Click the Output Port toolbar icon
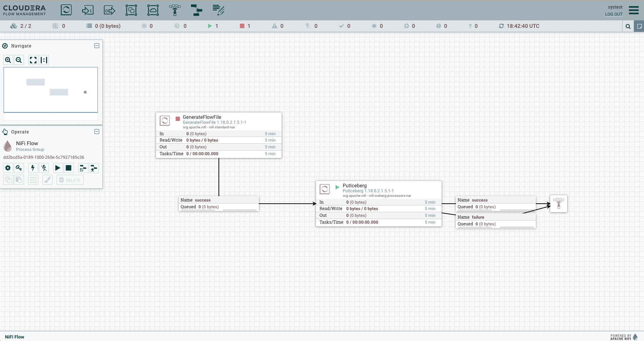 click(x=109, y=10)
